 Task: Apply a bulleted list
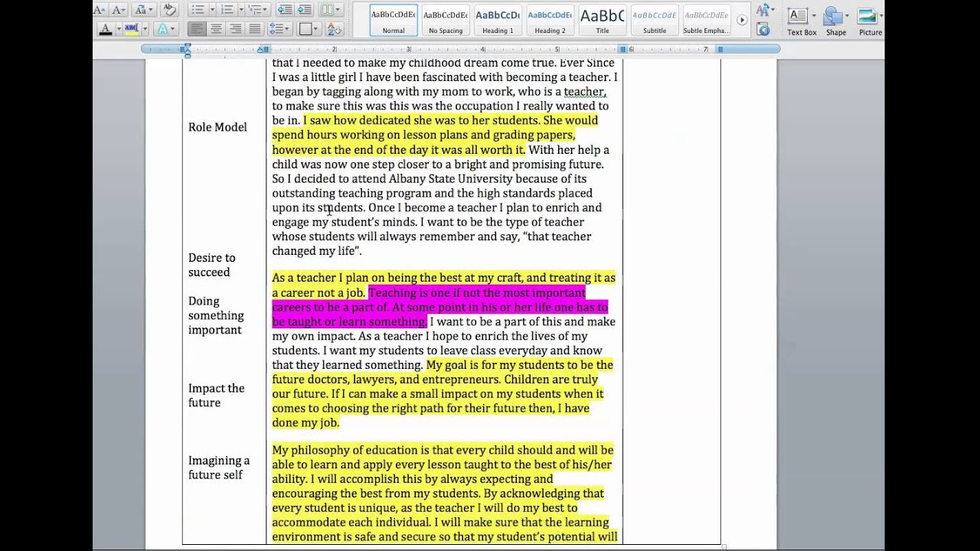pos(197,10)
